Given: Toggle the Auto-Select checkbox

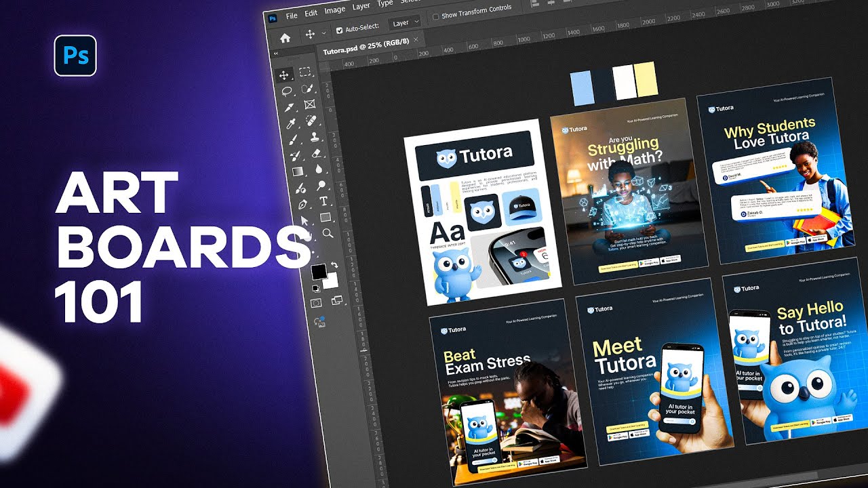Looking at the screenshot, I should pos(340,31).
